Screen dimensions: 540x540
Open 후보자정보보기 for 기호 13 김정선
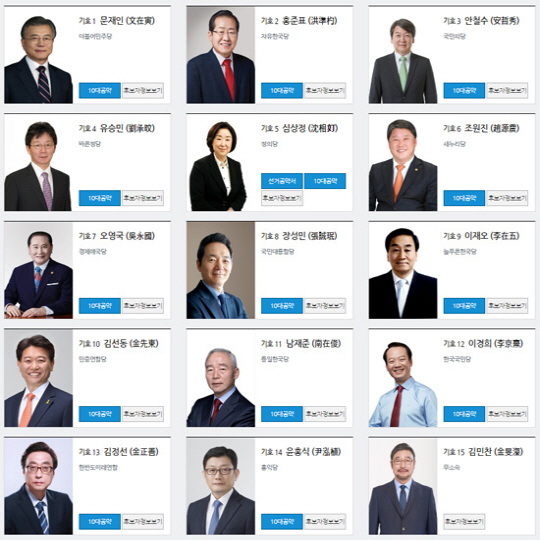[143, 522]
